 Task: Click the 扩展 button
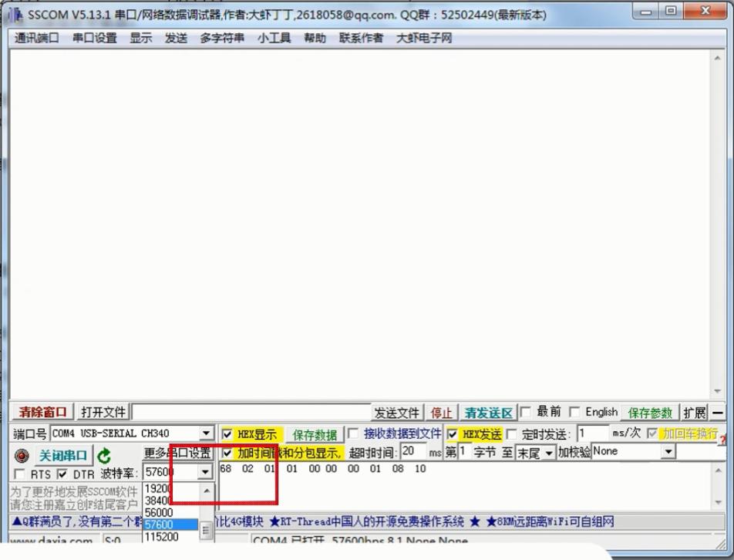(694, 413)
